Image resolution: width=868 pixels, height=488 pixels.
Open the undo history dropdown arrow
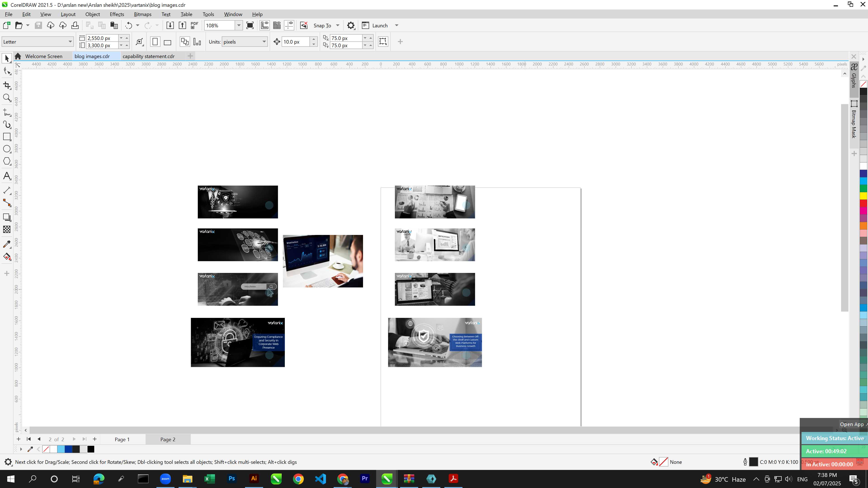[137, 25]
